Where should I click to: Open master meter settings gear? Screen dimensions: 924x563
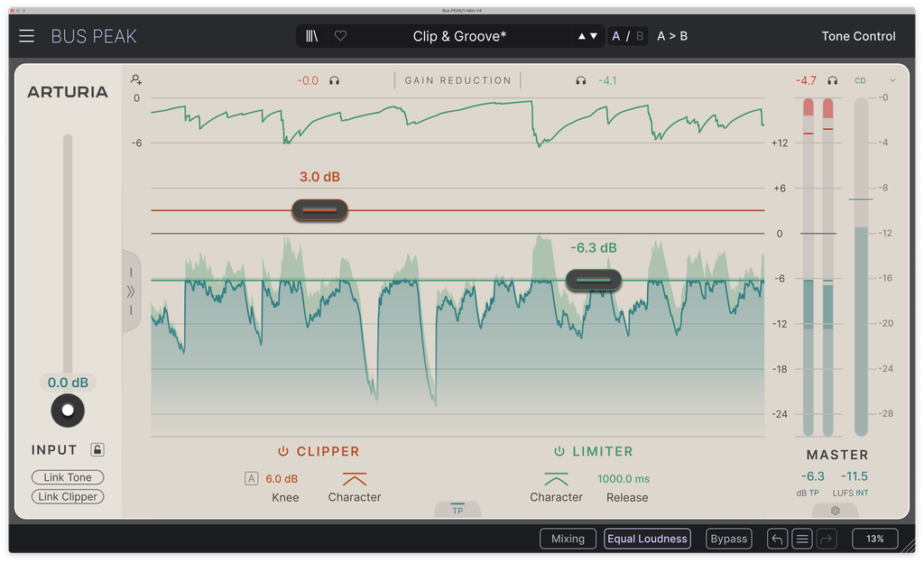click(x=835, y=511)
